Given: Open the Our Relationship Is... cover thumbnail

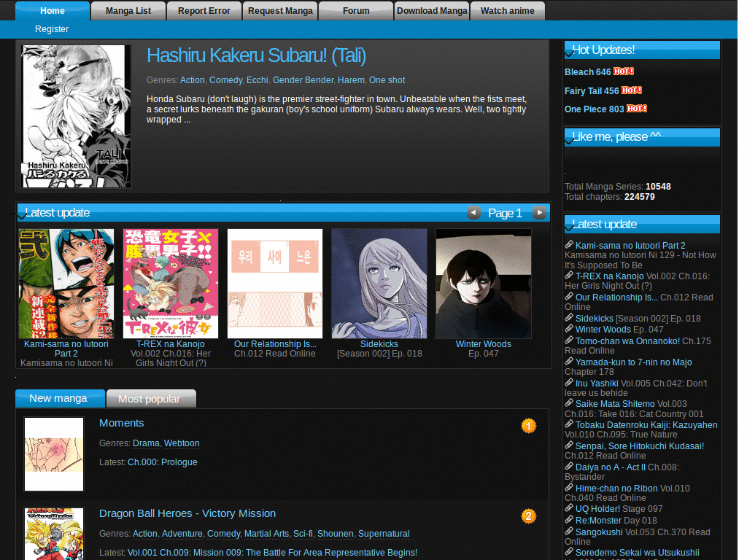Looking at the screenshot, I should pyautogui.click(x=275, y=284).
